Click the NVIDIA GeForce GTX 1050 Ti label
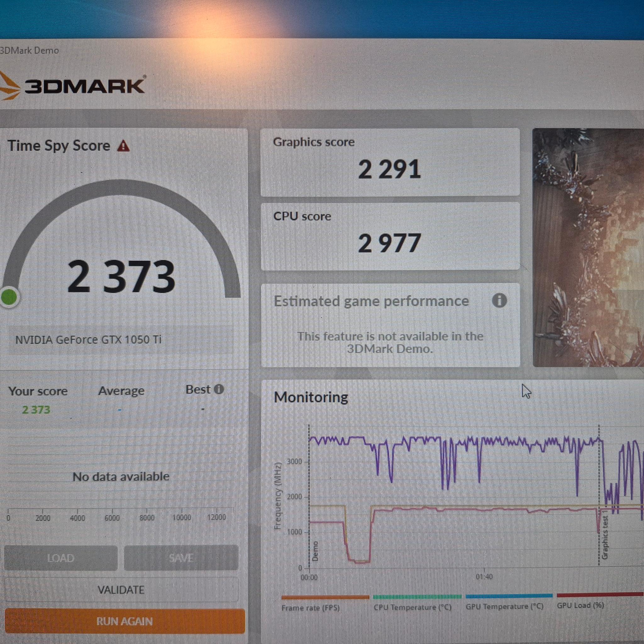This screenshot has width=644, height=644. (x=88, y=339)
